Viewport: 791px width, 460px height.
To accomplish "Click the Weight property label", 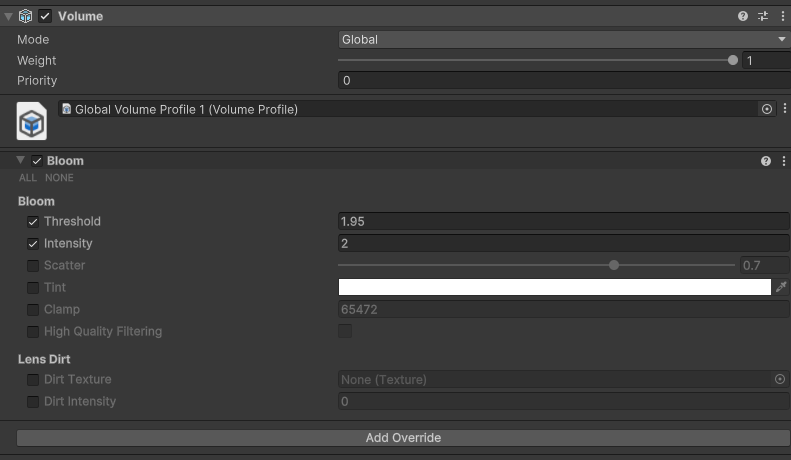I will tap(36, 61).
